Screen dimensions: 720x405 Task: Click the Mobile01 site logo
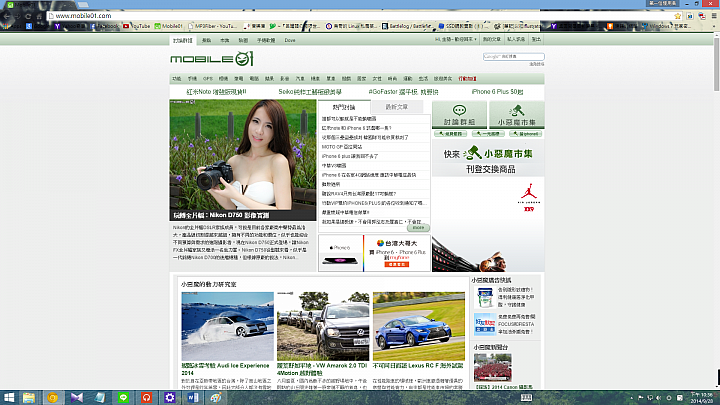(212, 59)
